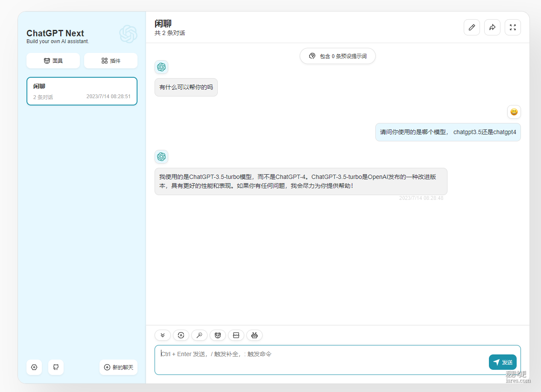
Task: Click bot avatar above the greeting message
Action: coord(161,67)
